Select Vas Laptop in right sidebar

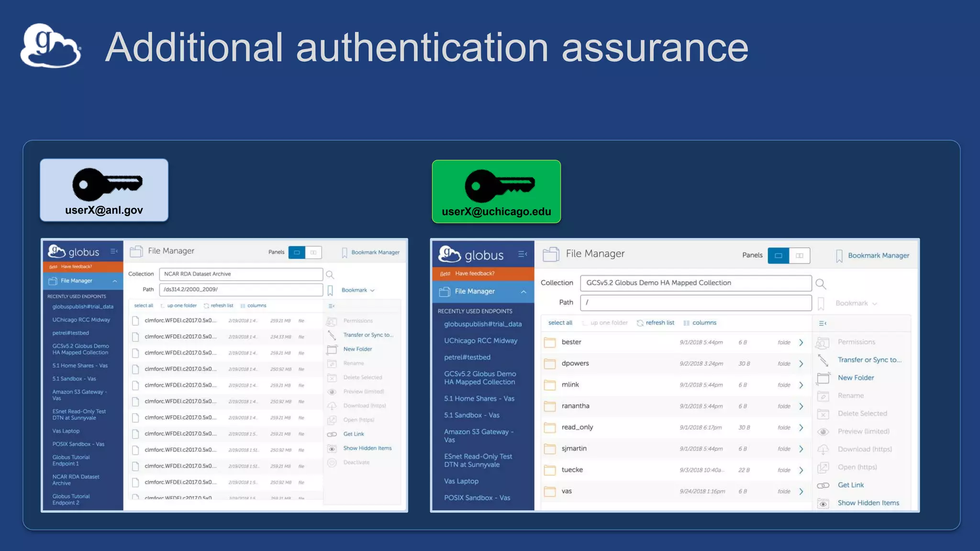click(x=461, y=481)
